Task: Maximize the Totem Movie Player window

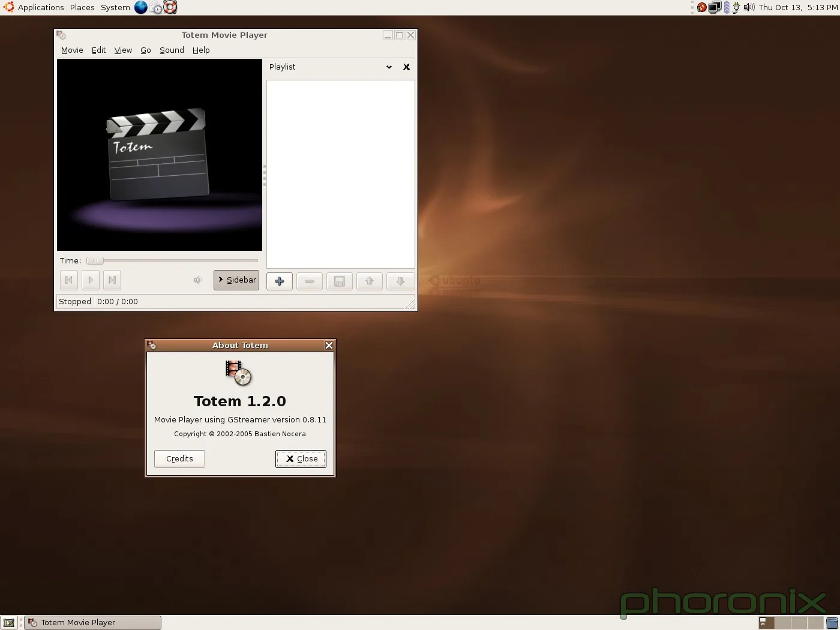Action: [x=399, y=35]
